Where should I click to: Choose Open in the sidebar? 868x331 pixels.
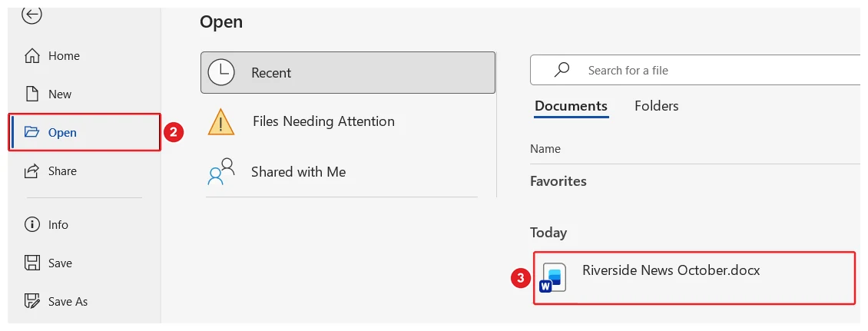[84, 132]
